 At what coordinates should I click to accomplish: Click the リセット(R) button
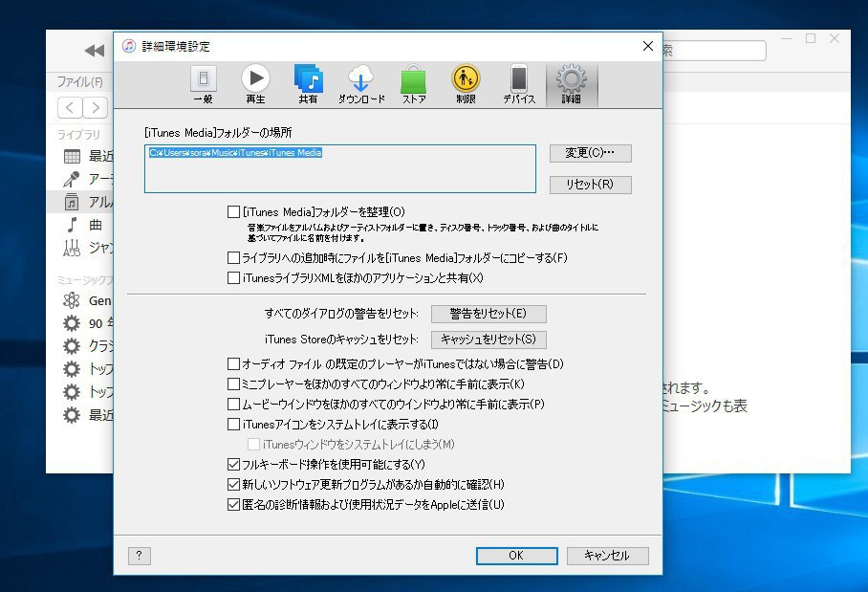[590, 185]
